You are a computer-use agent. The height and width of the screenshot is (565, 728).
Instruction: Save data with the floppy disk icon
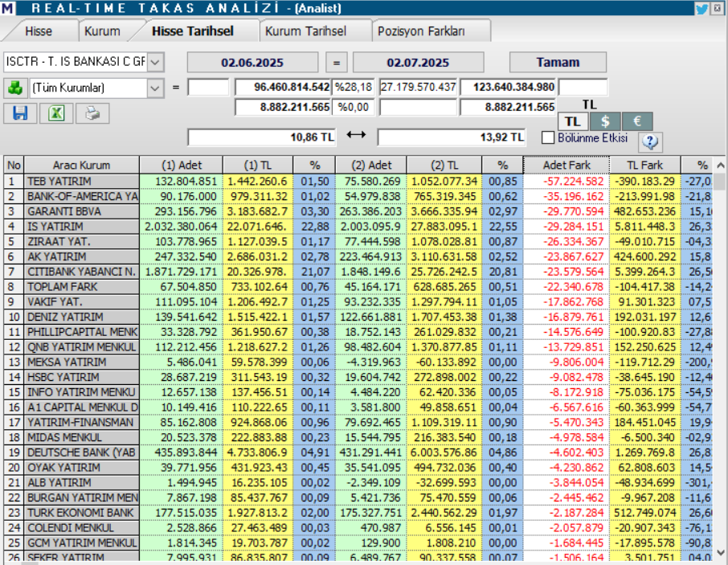click(20, 113)
